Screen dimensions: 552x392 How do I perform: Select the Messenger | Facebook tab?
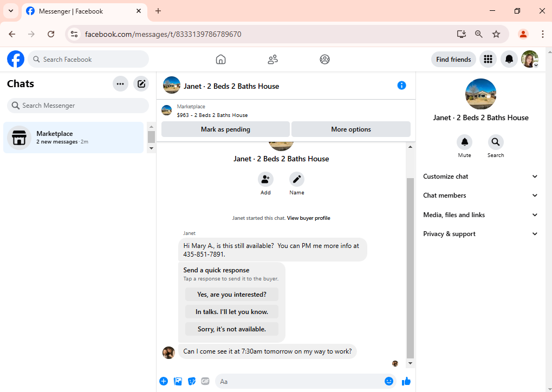pos(85,11)
